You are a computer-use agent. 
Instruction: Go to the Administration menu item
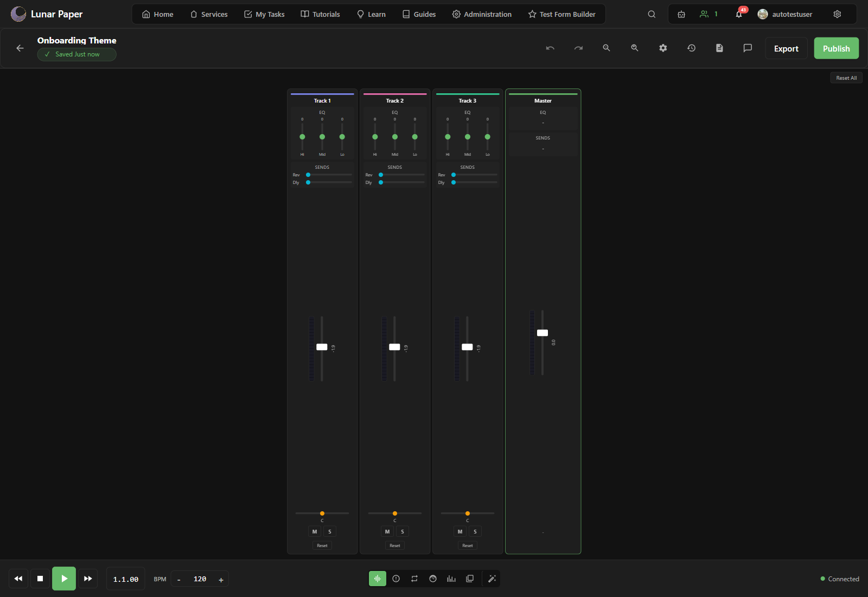(482, 14)
